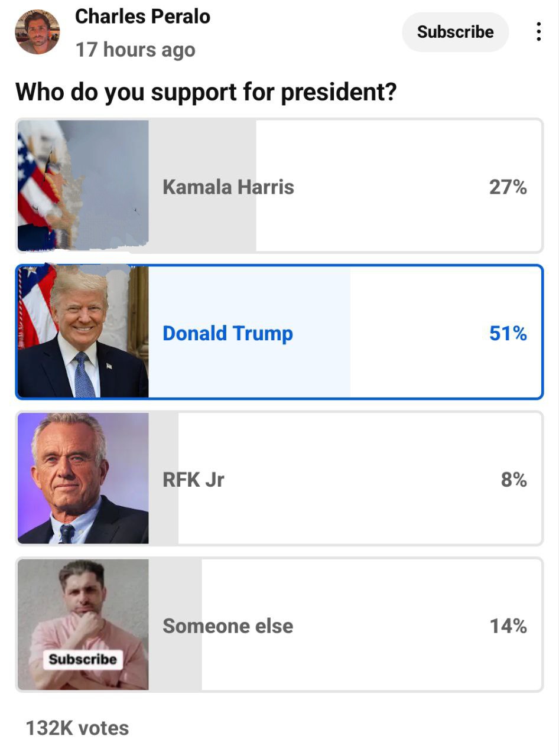559x756 pixels.
Task: Click the Subscribe label inside the last thumbnail
Action: 83,659
